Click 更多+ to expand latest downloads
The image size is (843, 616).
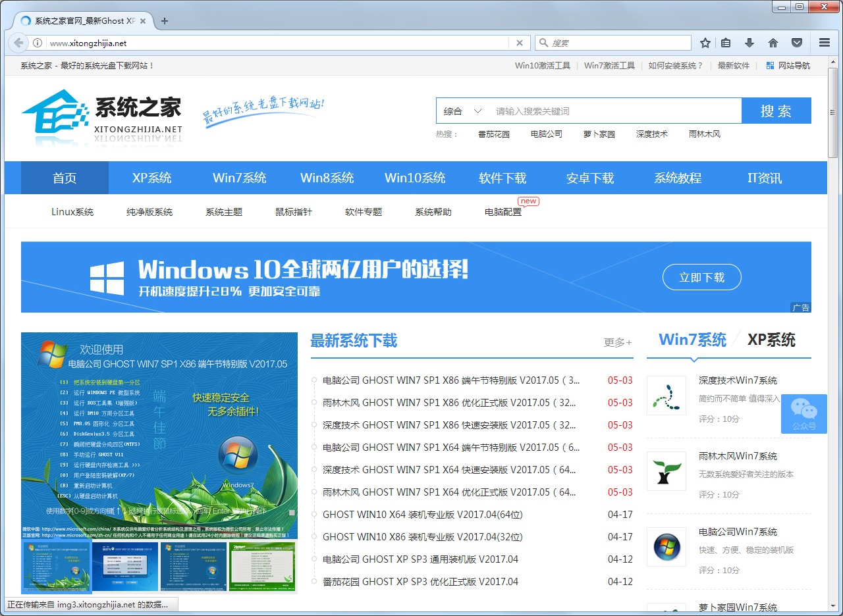click(x=617, y=342)
